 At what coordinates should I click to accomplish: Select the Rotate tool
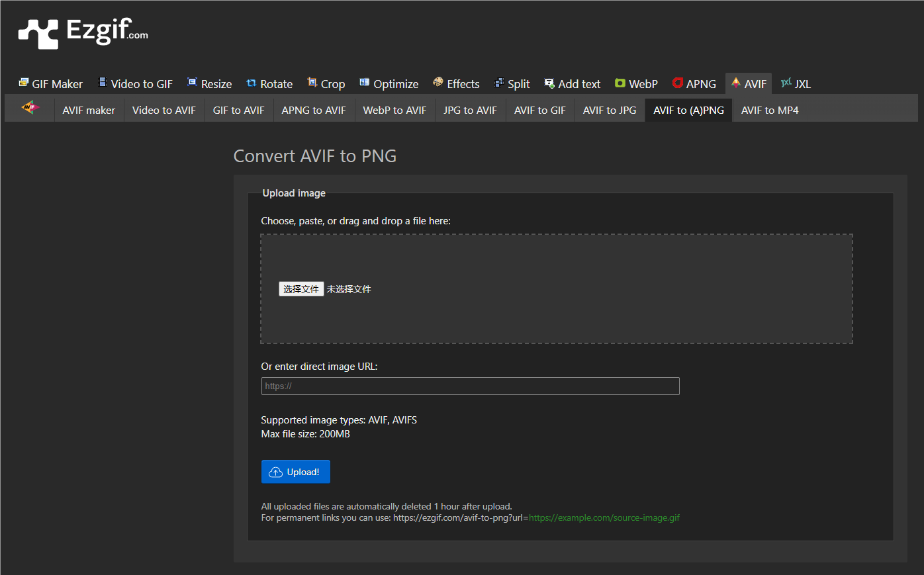click(x=269, y=84)
